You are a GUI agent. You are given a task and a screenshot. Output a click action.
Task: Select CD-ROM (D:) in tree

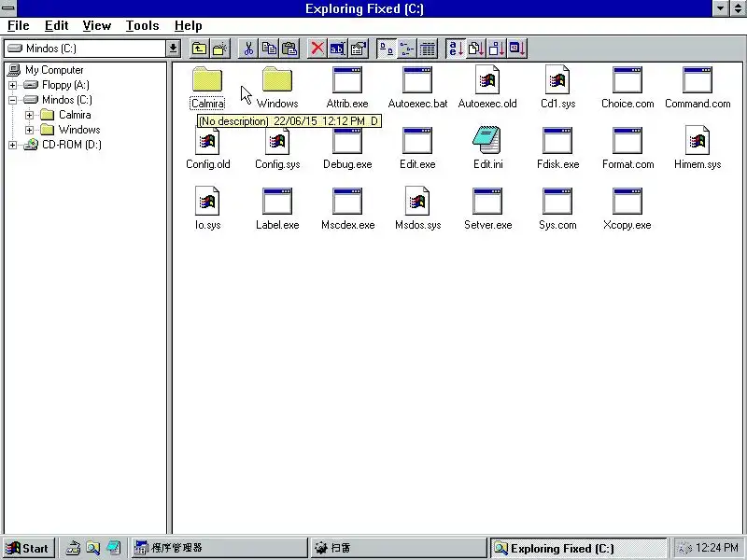tap(63, 145)
